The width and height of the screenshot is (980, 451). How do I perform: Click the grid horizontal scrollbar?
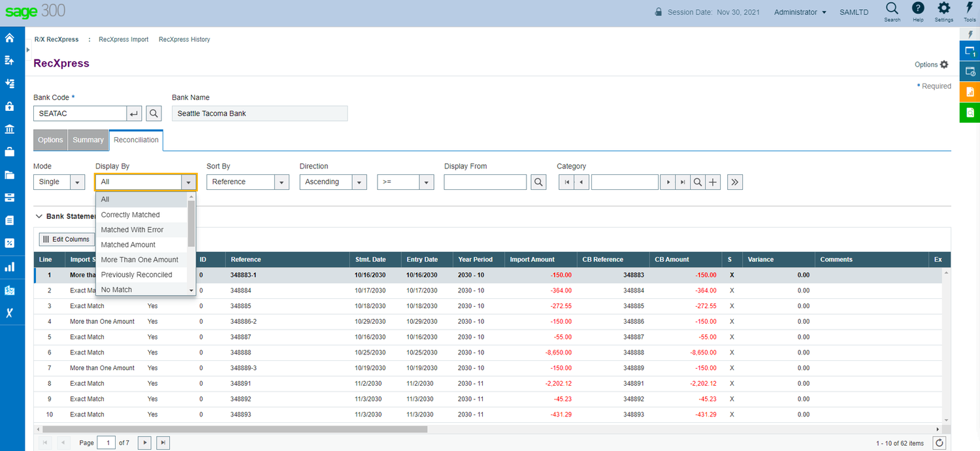pos(235,429)
